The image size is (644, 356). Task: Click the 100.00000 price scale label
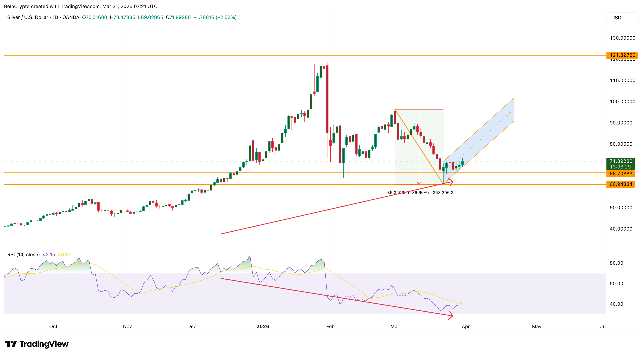[622, 102]
